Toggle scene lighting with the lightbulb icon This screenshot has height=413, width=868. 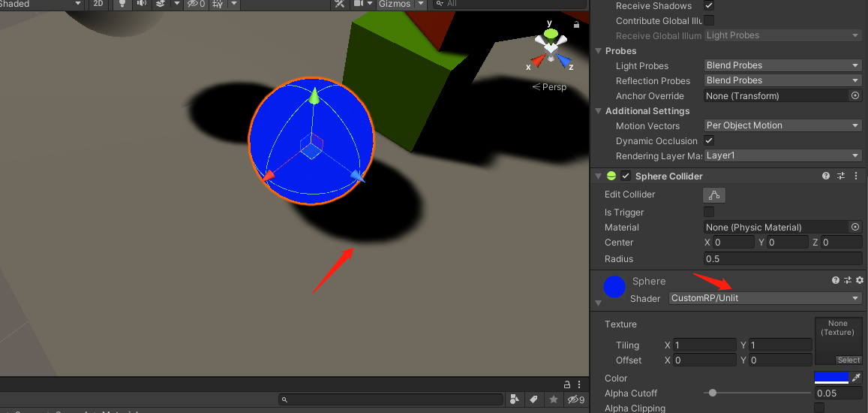pyautogui.click(x=122, y=4)
